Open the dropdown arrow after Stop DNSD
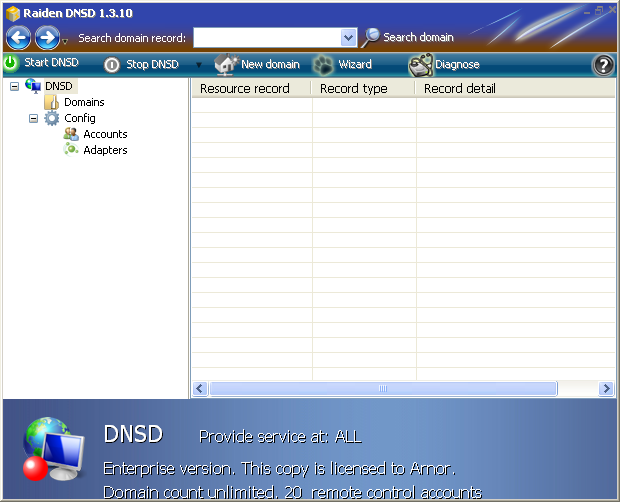The width and height of the screenshot is (620, 502). (199, 64)
